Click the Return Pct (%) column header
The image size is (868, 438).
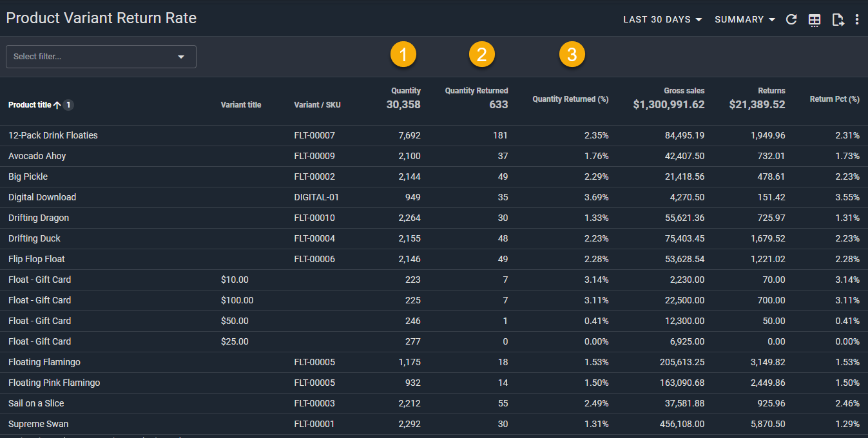[834, 99]
